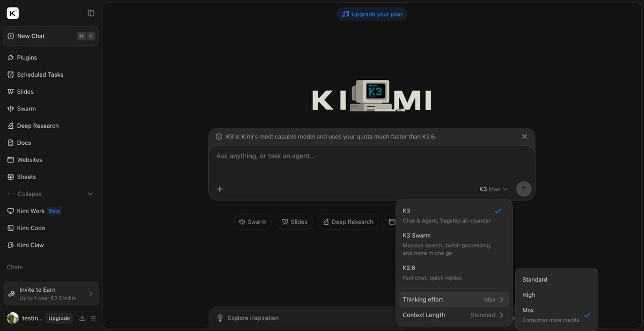Screen dimensions: 644x331
Task: Click the send arrow button
Action: 524,189
